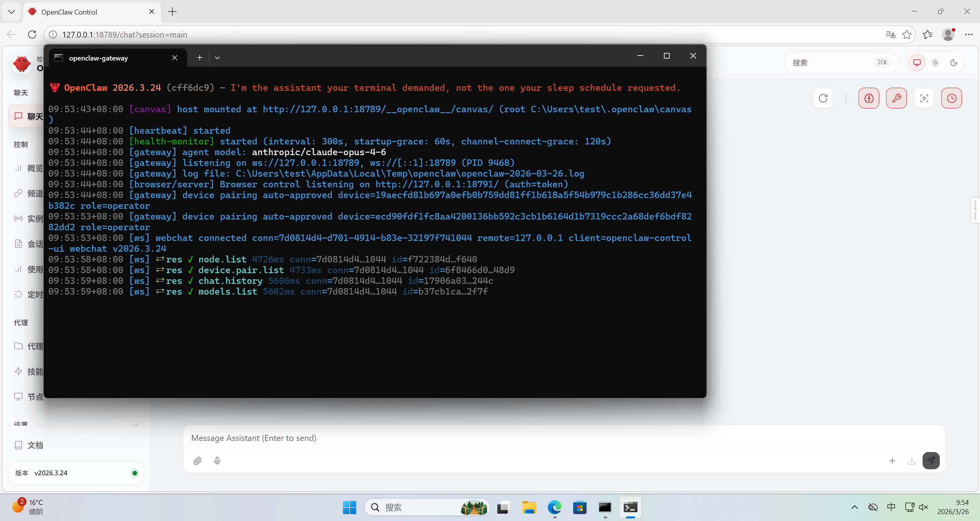Open Task View on the taskbar

tap(503, 508)
